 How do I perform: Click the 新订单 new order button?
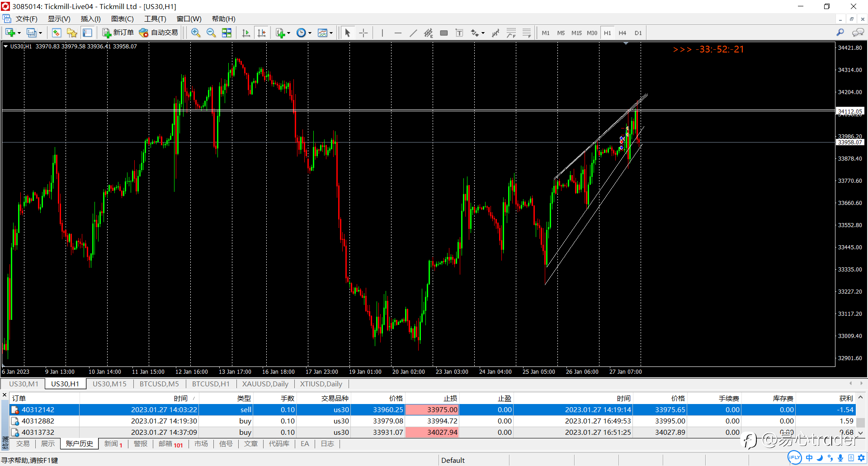tap(118, 33)
